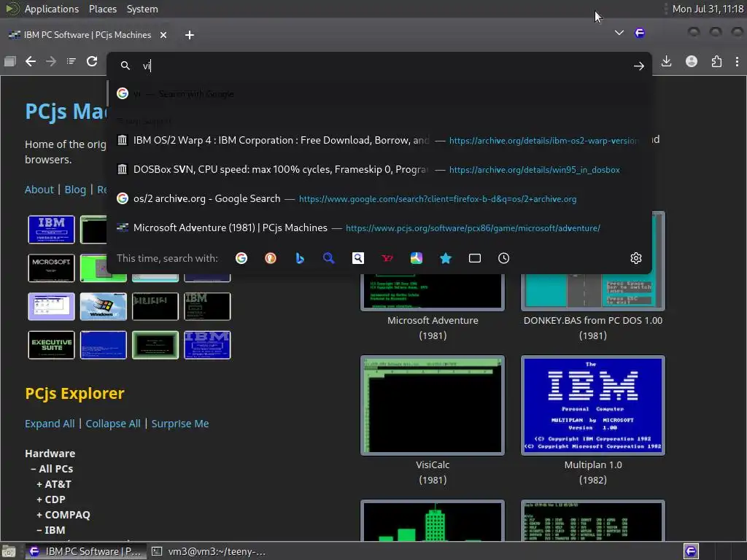747x560 pixels.
Task: Select 'Search with Google' suggestion
Action: (x=379, y=94)
